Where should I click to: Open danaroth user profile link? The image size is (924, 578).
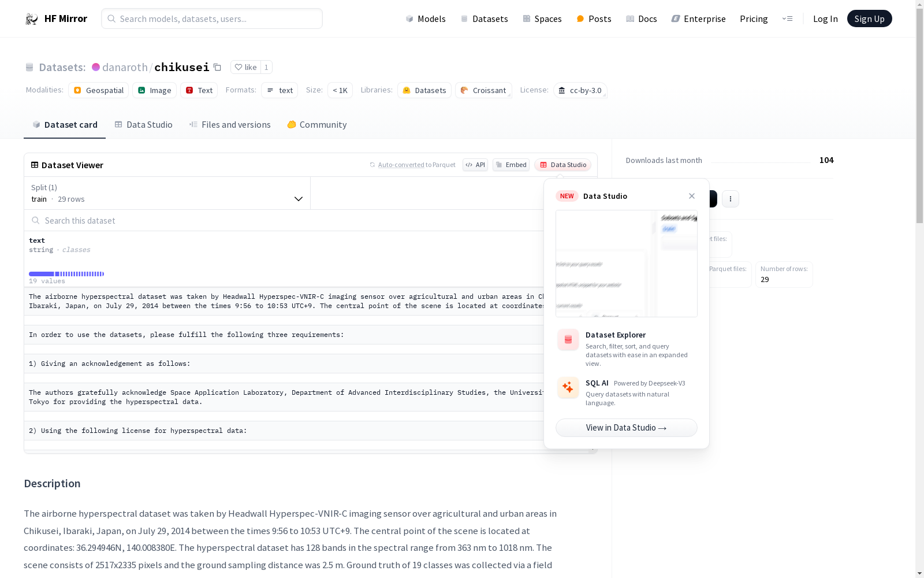125,67
